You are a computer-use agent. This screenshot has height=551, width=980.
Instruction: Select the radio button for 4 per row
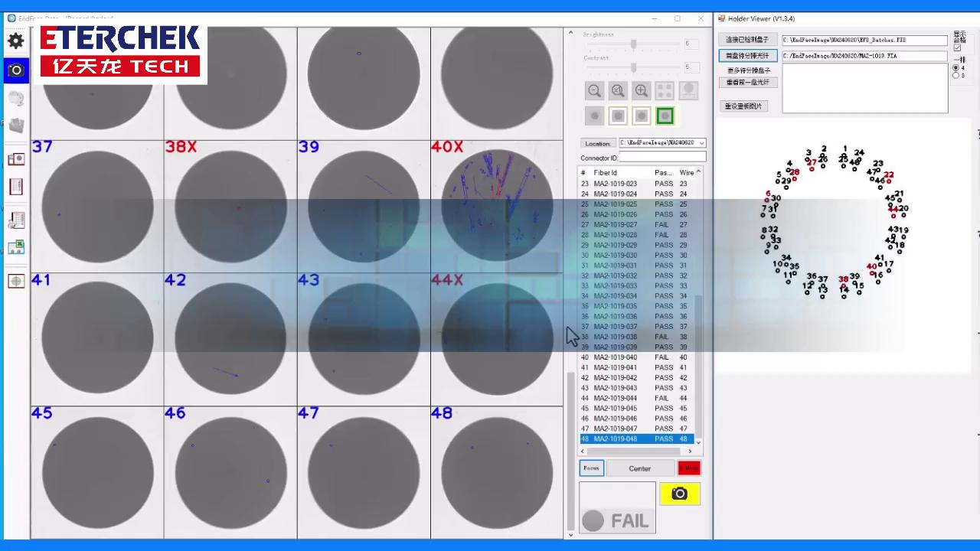pos(955,67)
